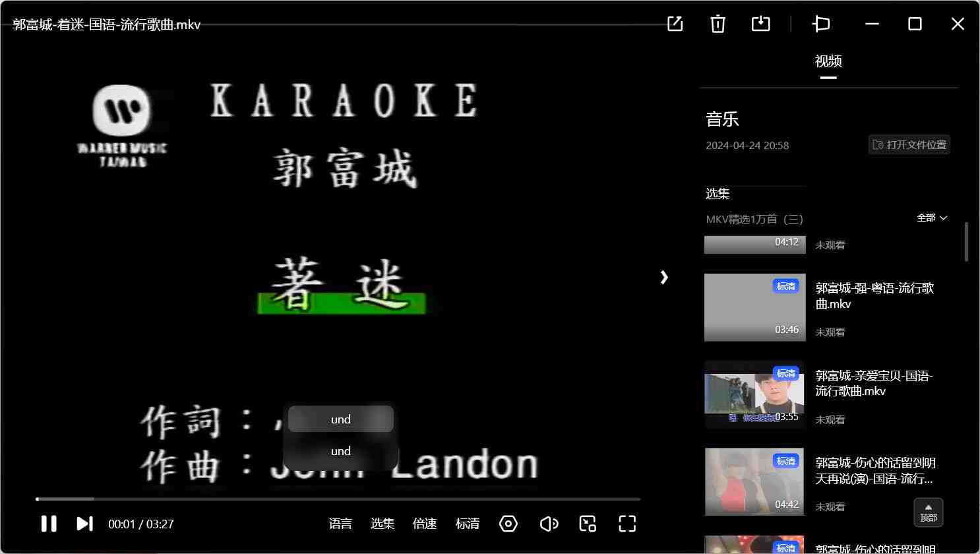Switch to the 视频 tab
980x554 pixels.
pyautogui.click(x=828, y=61)
